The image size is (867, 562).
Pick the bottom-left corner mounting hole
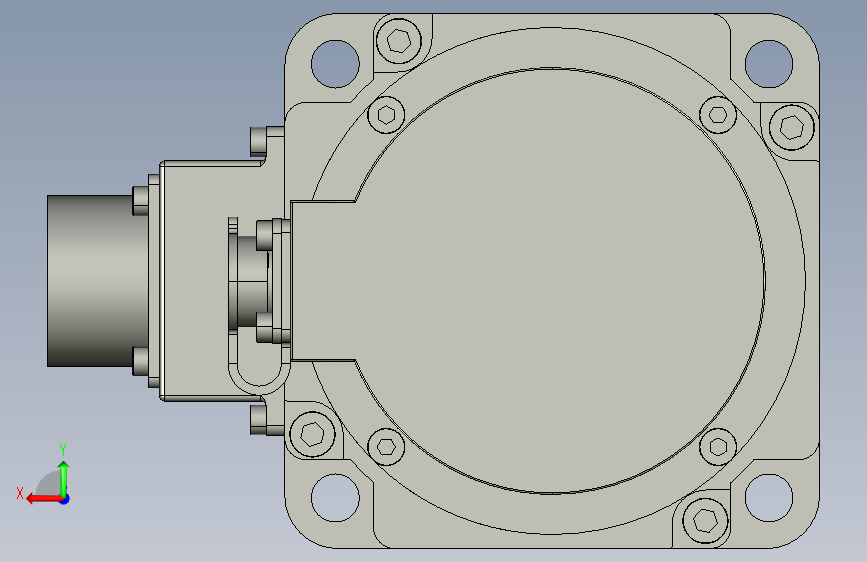335,497
